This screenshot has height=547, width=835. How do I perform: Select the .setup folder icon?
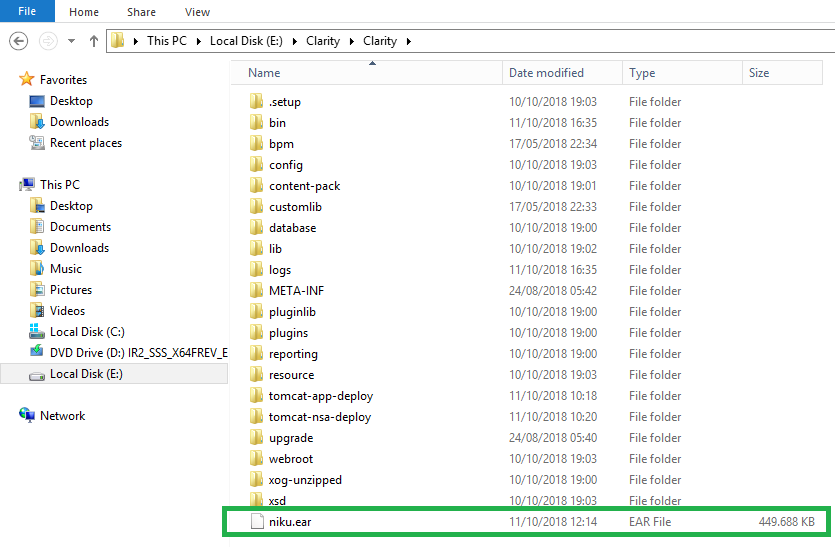[x=256, y=101]
